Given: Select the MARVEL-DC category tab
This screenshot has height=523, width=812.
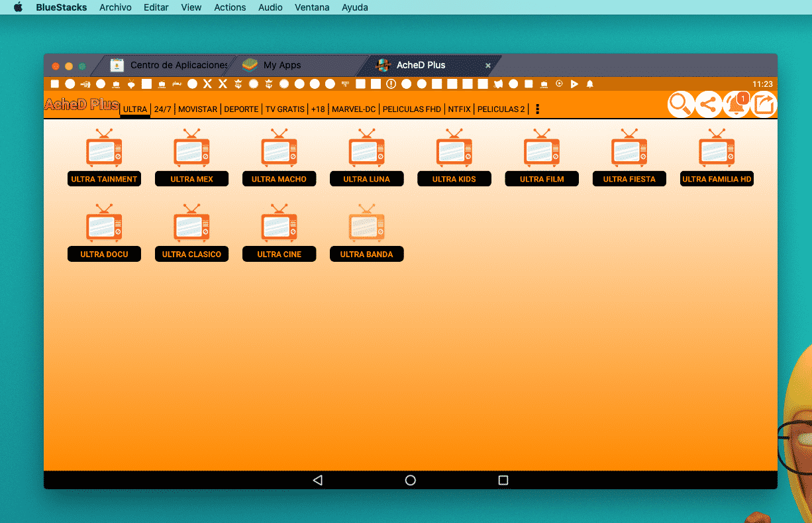Looking at the screenshot, I should (354, 109).
